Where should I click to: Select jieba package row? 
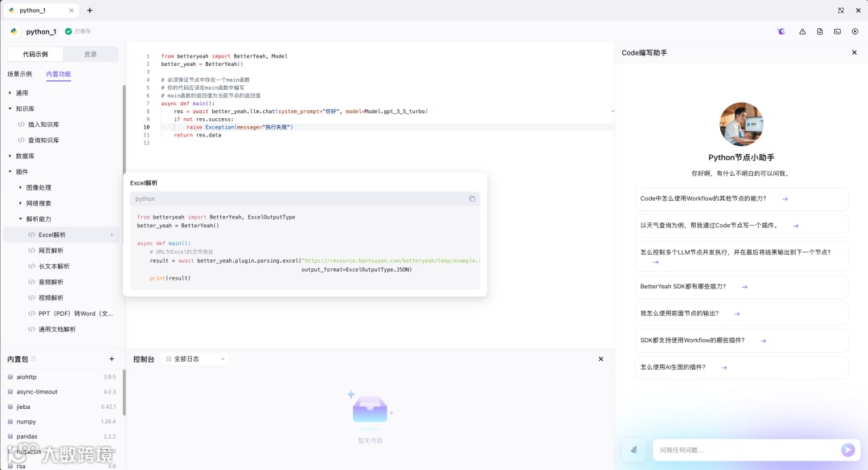(62, 407)
